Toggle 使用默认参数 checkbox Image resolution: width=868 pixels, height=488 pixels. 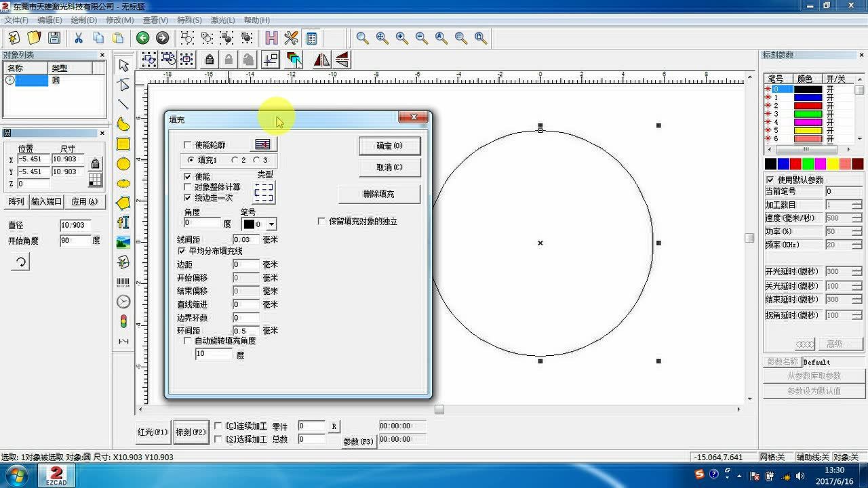(x=770, y=180)
